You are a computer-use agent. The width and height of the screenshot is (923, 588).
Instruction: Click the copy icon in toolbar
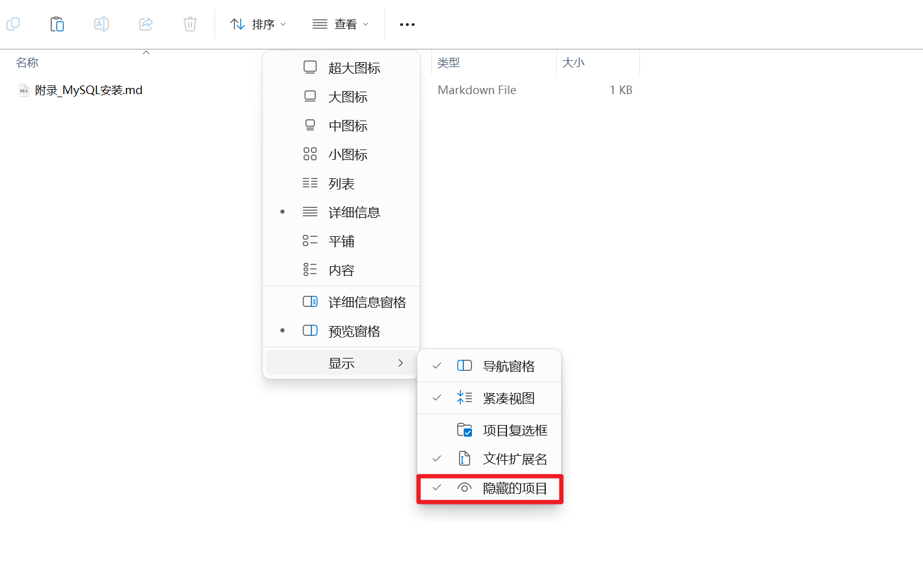coord(13,24)
